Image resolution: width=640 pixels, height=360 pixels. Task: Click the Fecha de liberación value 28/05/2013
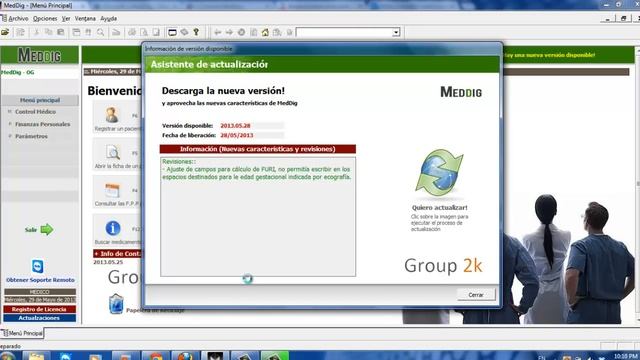click(x=237, y=135)
